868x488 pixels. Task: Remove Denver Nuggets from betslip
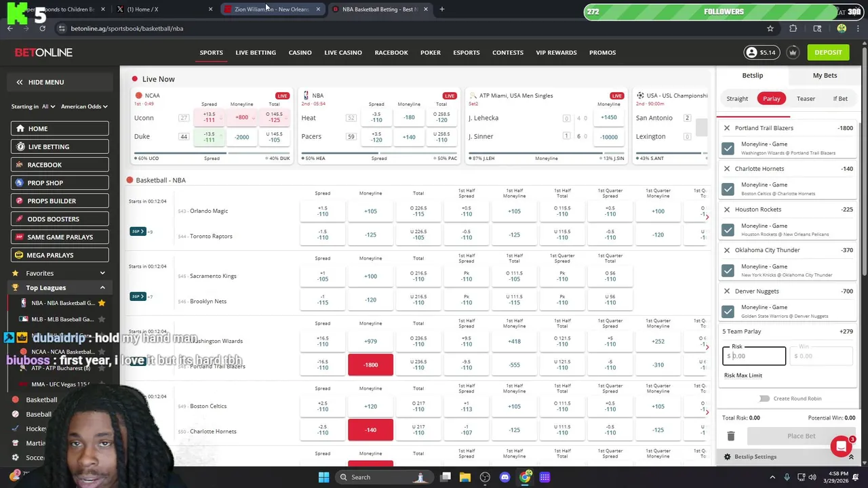click(727, 291)
